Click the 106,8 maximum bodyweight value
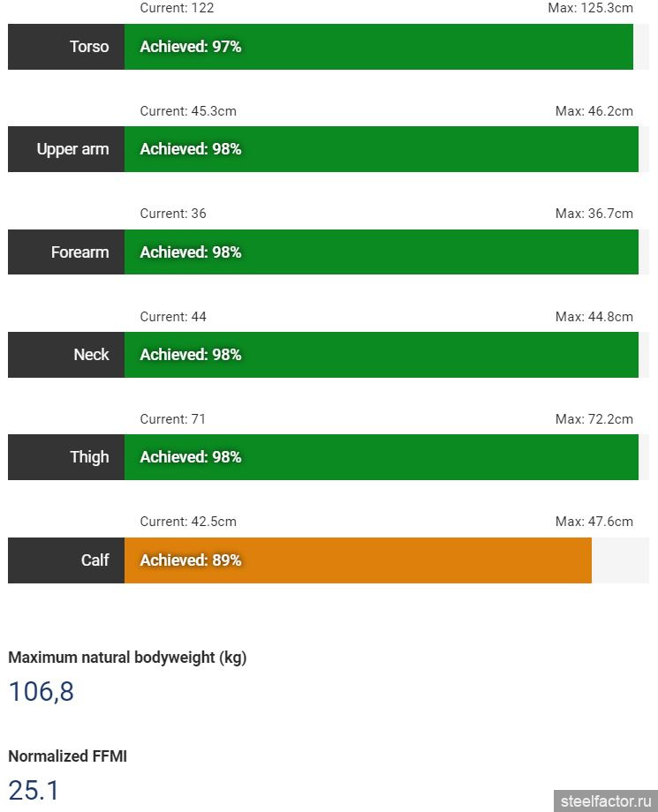 tap(42, 692)
